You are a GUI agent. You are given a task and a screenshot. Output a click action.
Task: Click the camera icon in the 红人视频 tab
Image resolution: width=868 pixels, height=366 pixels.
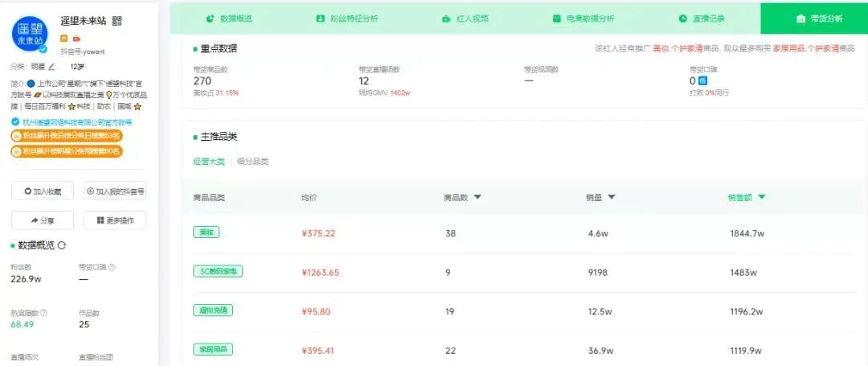pos(446,19)
